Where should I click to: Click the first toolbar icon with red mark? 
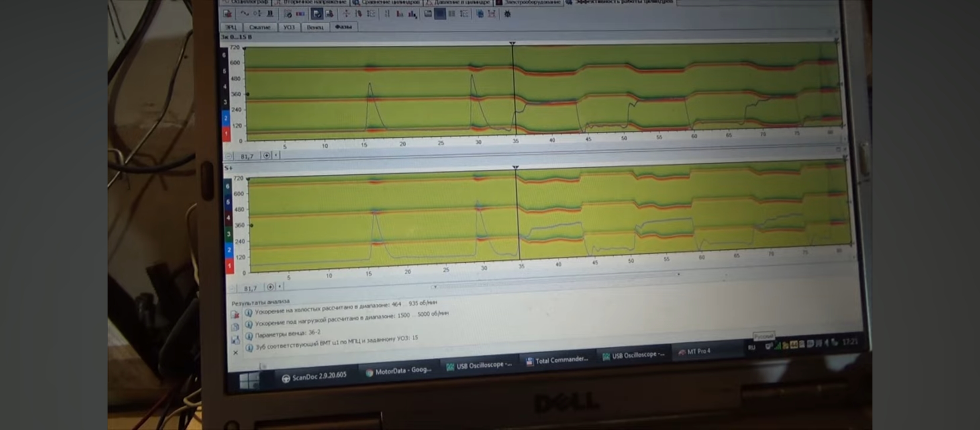227,14
